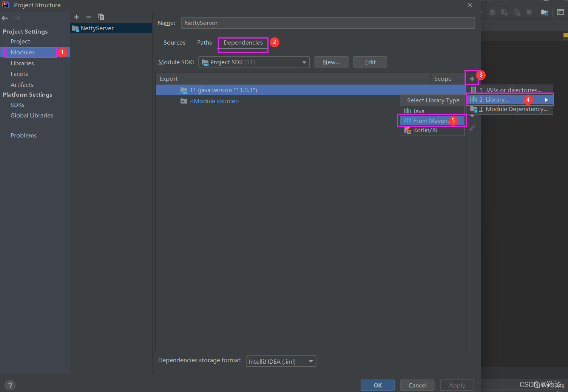The image size is (568, 392).
Task: Click the Debug bug icon in IDE toolbar
Action: tap(492, 12)
